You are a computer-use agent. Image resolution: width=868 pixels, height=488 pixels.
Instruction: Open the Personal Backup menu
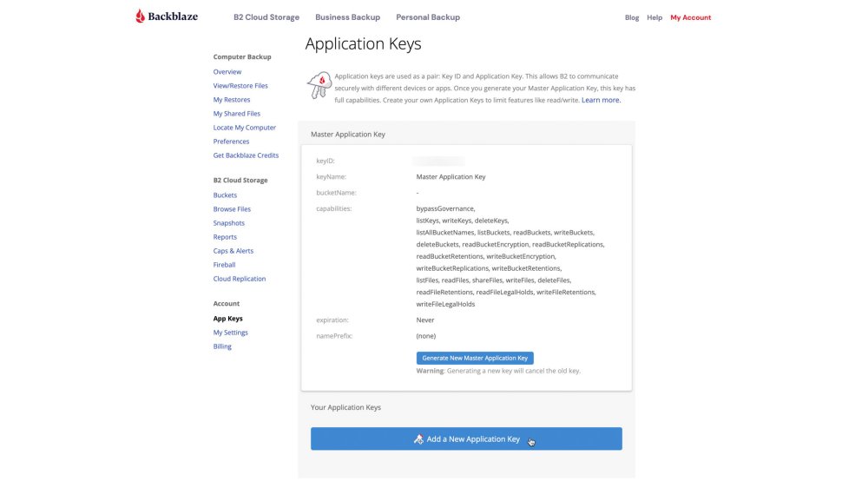click(428, 17)
